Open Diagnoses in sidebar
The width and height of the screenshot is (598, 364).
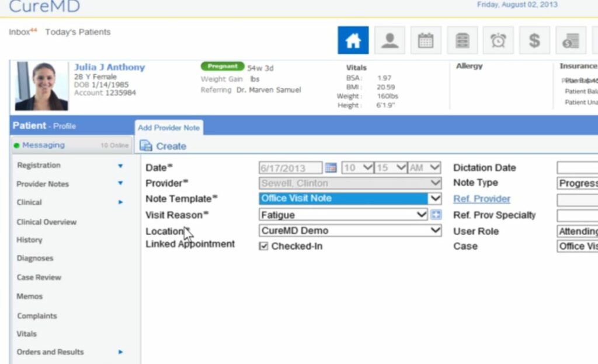tap(34, 258)
